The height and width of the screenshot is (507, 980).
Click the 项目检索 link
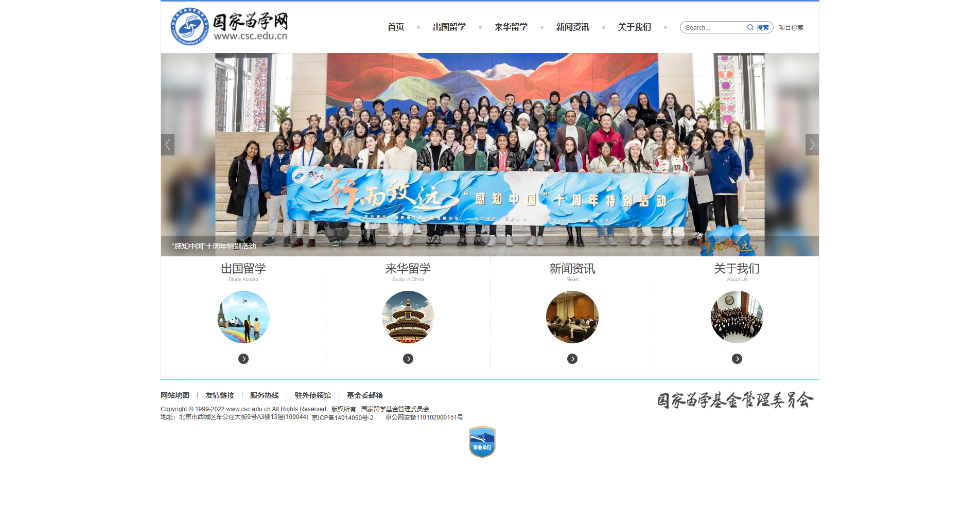click(791, 27)
